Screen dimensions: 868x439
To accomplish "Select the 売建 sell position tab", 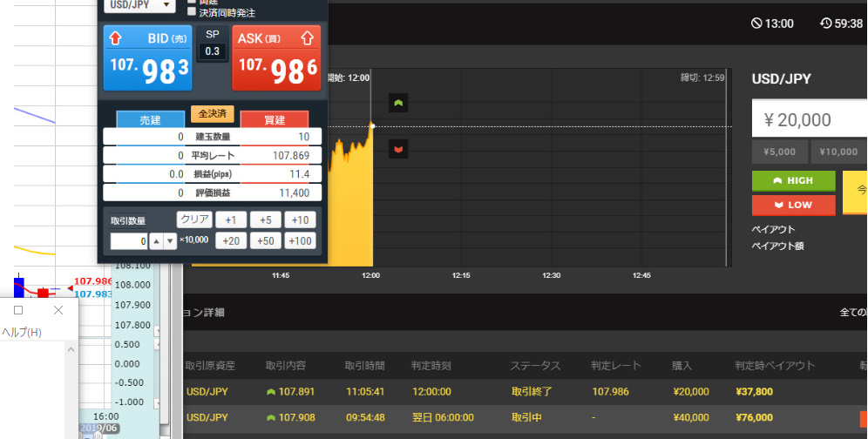I will pyautogui.click(x=150, y=119).
